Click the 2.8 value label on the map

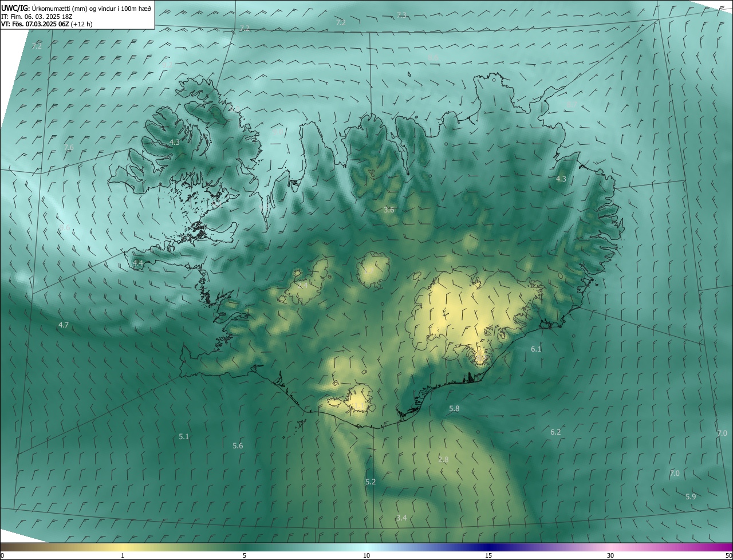(443, 459)
